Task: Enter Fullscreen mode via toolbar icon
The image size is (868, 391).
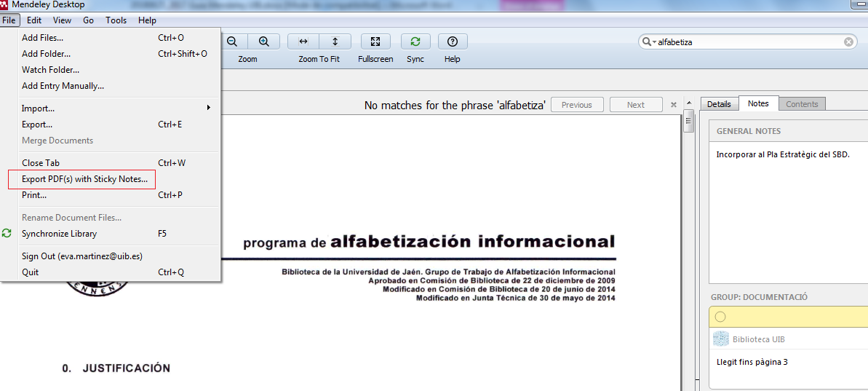Action: (375, 42)
